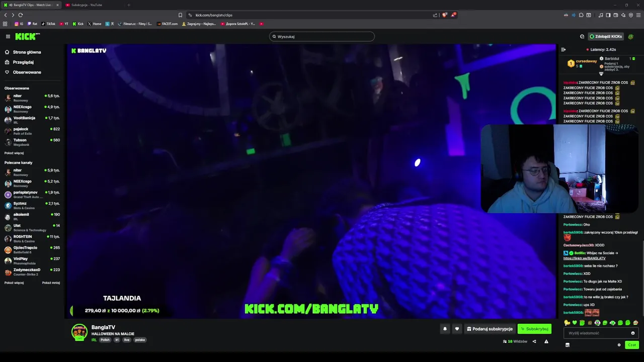This screenshot has width=644, height=362.
Task: Select the BanglaTV Clips browser tab
Action: click(31, 5)
